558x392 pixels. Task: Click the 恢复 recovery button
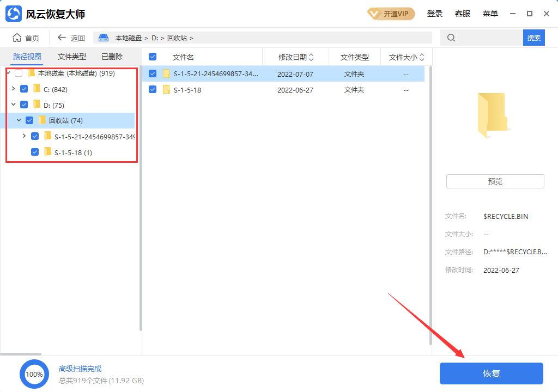pyautogui.click(x=491, y=373)
